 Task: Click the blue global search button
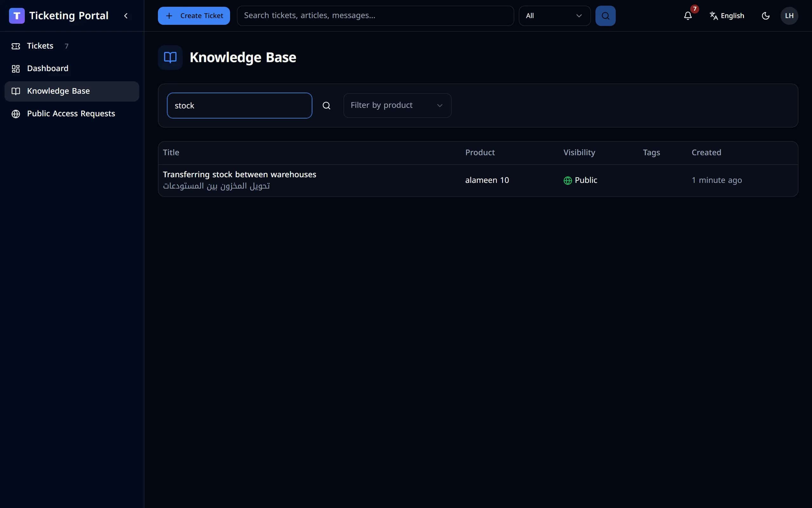click(605, 16)
